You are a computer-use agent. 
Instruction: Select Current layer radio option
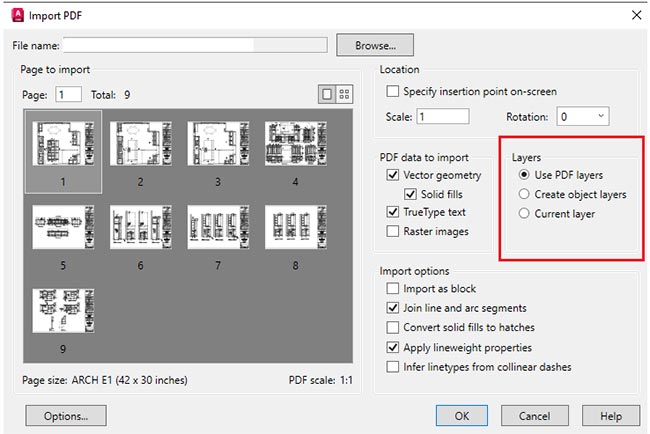[x=525, y=213]
